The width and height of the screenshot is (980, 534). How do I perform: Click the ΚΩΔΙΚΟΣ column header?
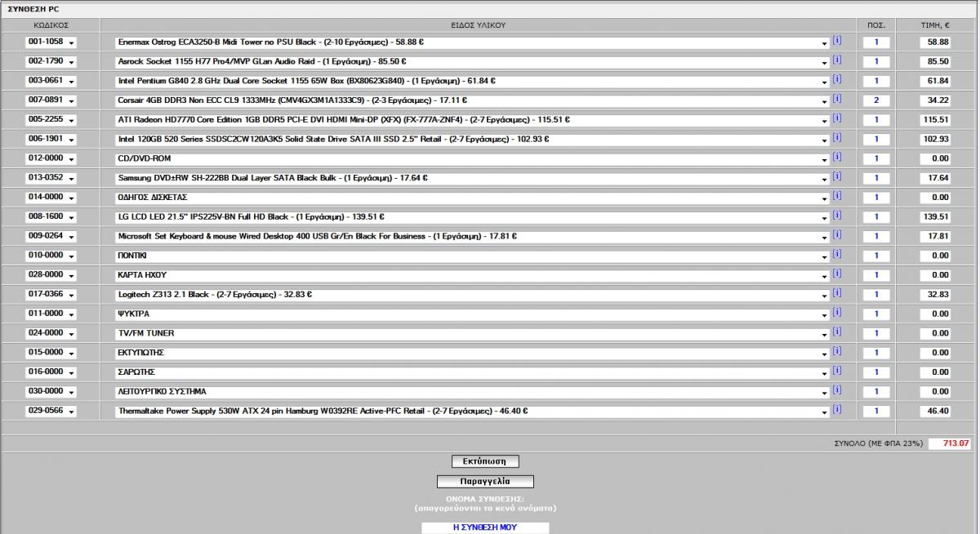coord(51,25)
